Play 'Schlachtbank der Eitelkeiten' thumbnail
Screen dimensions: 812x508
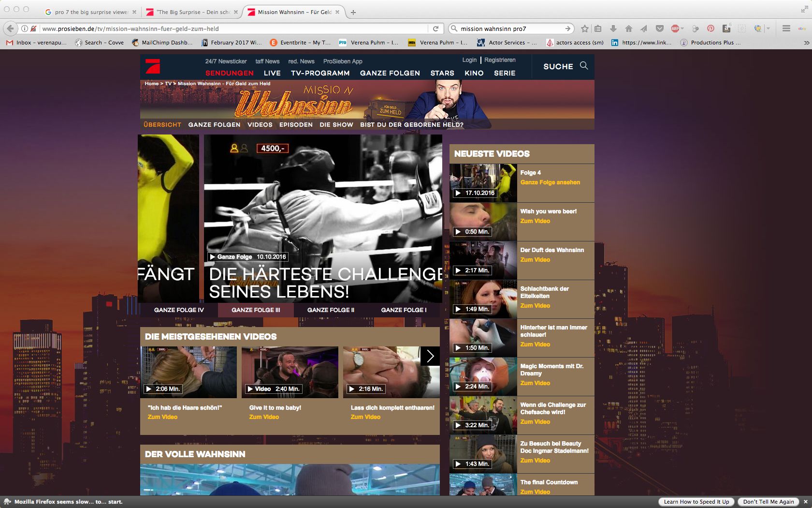[x=483, y=299]
